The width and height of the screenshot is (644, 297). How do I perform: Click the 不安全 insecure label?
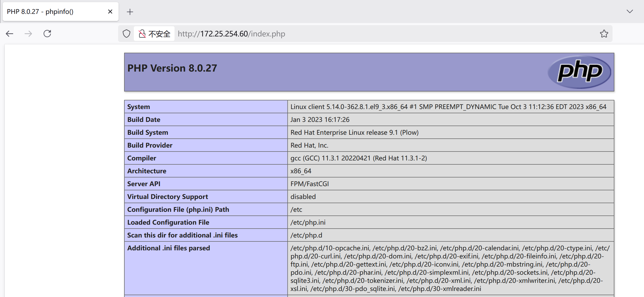[159, 34]
